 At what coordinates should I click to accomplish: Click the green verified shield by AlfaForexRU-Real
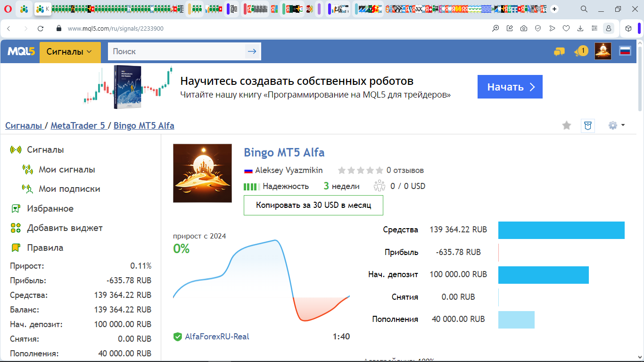[x=178, y=337]
